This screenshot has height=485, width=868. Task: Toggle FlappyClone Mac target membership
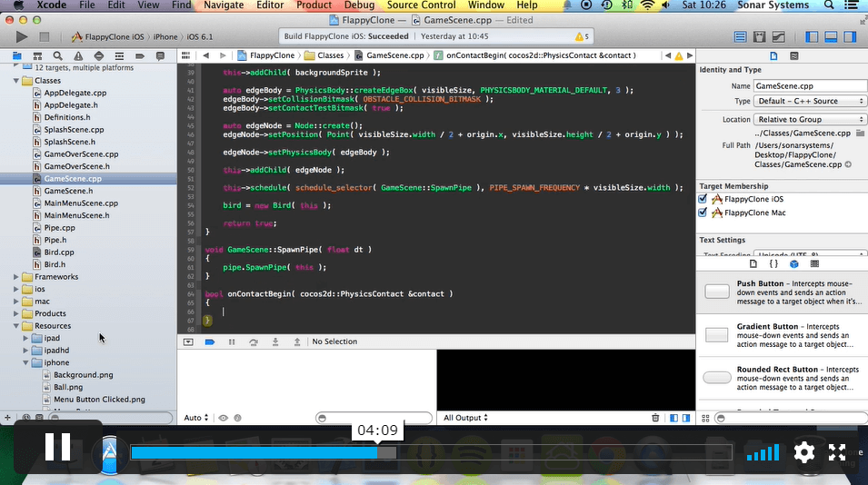pos(703,213)
